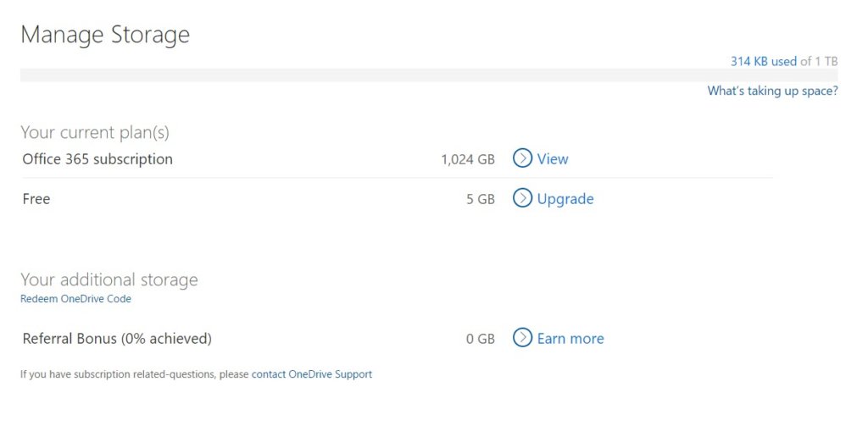Click the 1,024 GB storage amount
The width and height of the screenshot is (868, 426).
click(467, 159)
